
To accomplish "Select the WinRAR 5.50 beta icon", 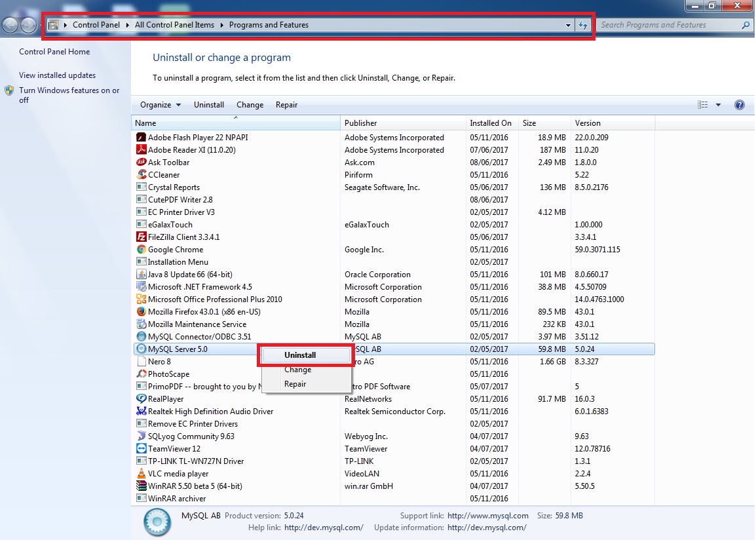I will [142, 486].
